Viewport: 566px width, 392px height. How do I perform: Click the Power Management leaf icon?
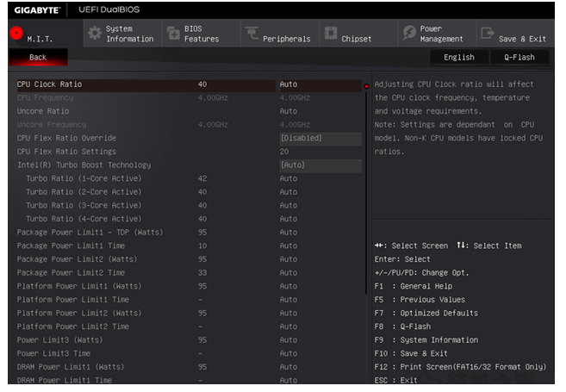(409, 33)
